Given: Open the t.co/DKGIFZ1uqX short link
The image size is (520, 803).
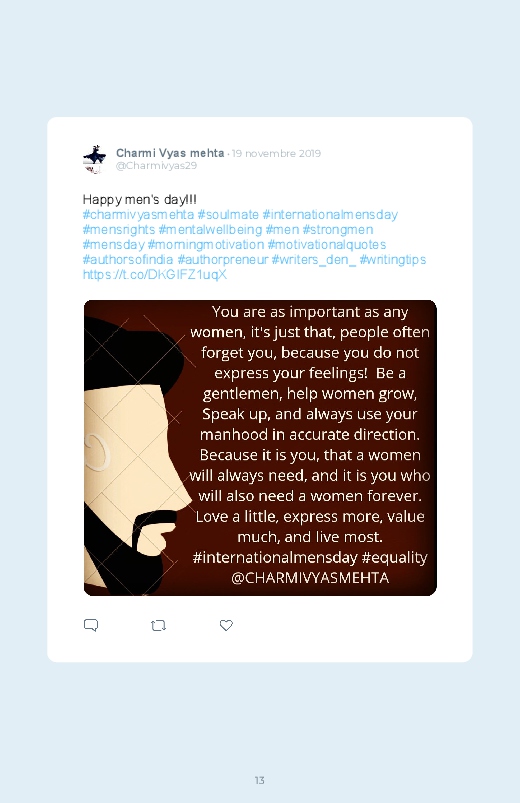Looking at the screenshot, I should coord(155,274).
